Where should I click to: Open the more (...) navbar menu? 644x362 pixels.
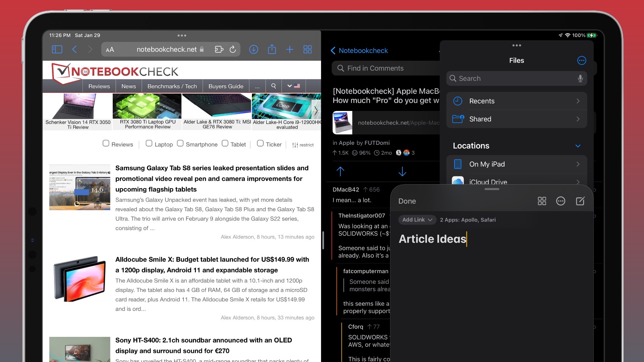coord(257,86)
